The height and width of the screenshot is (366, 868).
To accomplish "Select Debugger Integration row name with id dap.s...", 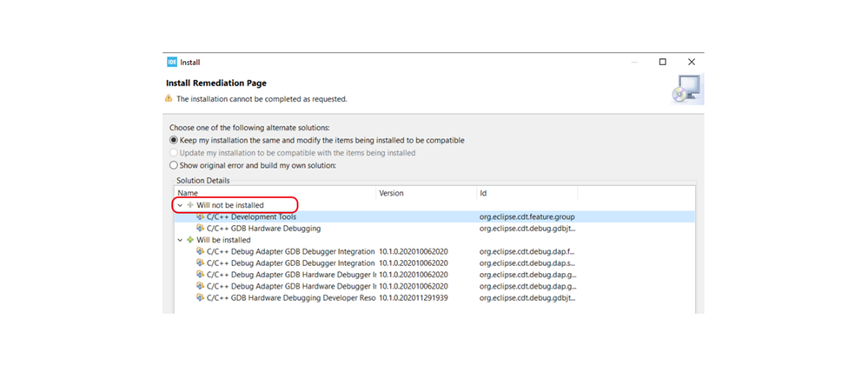I will click(x=291, y=263).
